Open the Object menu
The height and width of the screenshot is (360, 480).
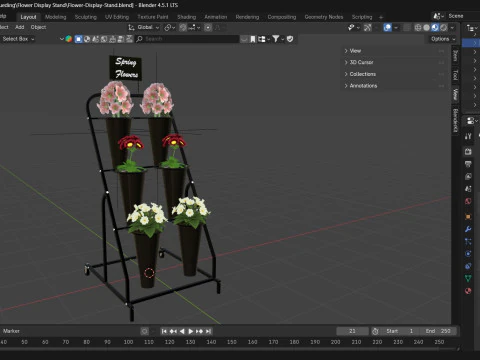pyautogui.click(x=38, y=27)
